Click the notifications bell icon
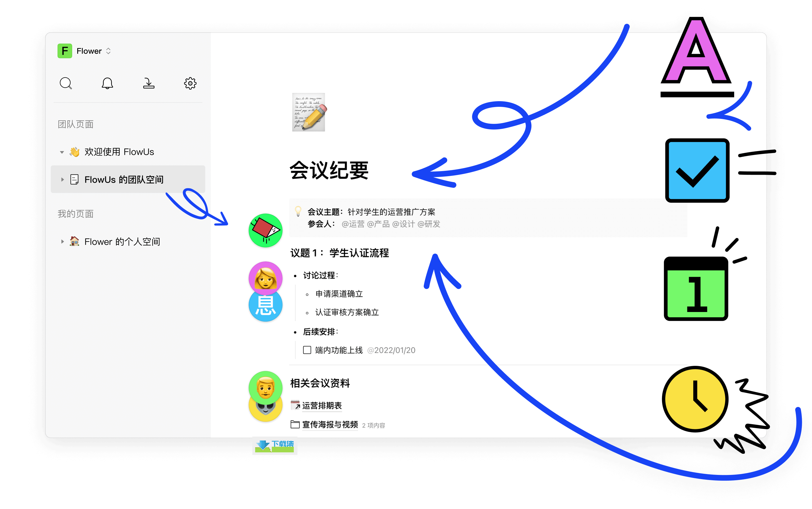The height and width of the screenshot is (509, 812). (x=107, y=83)
